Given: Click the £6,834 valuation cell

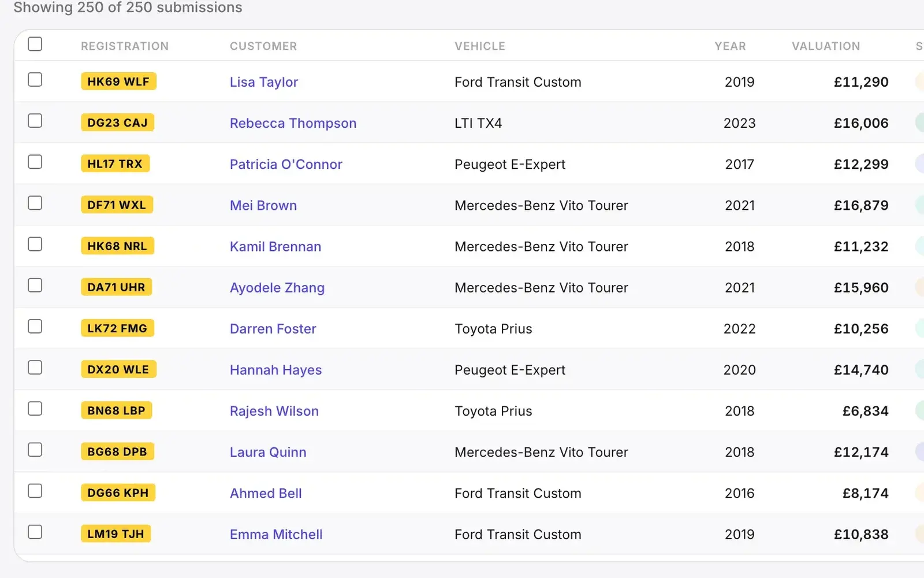Looking at the screenshot, I should (x=865, y=411).
